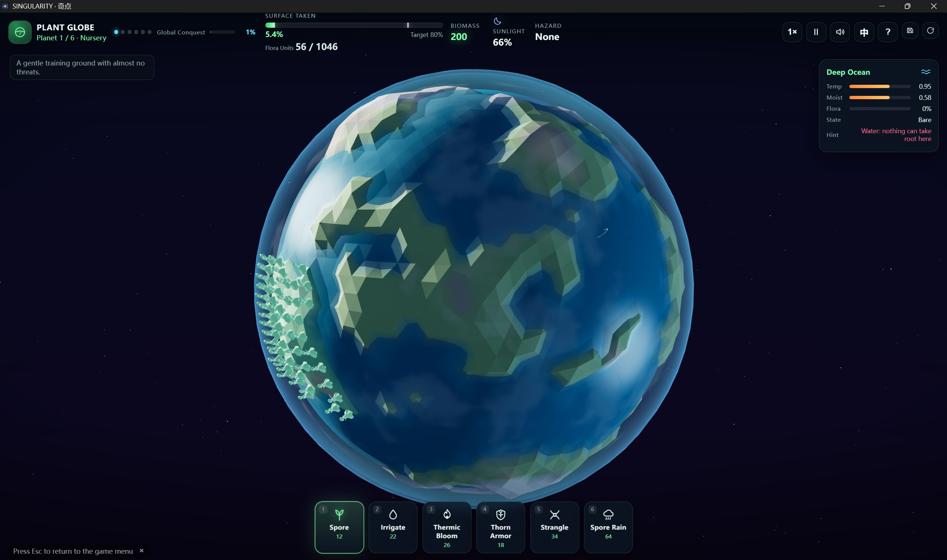Select the Spore ability card
The image size is (947, 560).
click(339, 527)
